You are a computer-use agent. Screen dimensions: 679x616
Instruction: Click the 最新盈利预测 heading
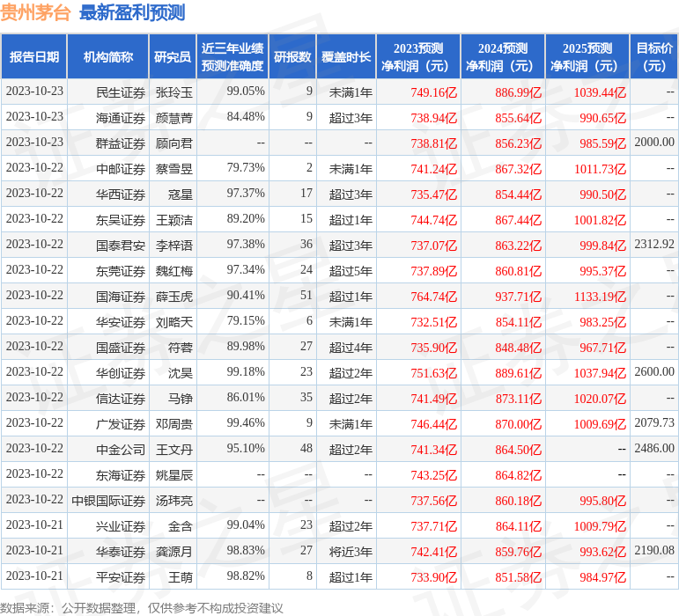coord(132,12)
